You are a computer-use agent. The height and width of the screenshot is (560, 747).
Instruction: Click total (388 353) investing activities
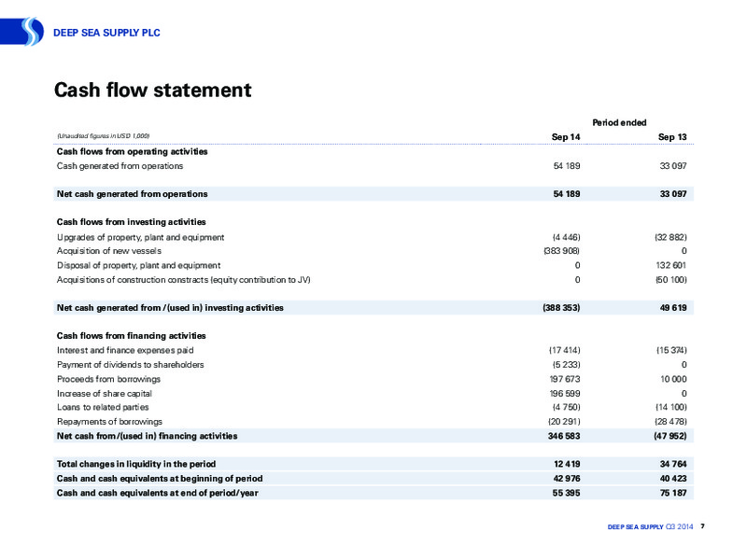(562, 308)
